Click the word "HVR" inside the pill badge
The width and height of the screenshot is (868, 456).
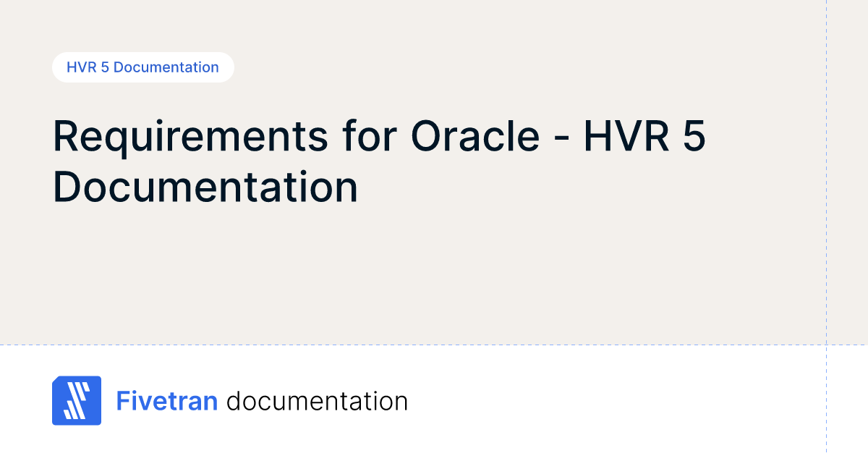(81, 67)
